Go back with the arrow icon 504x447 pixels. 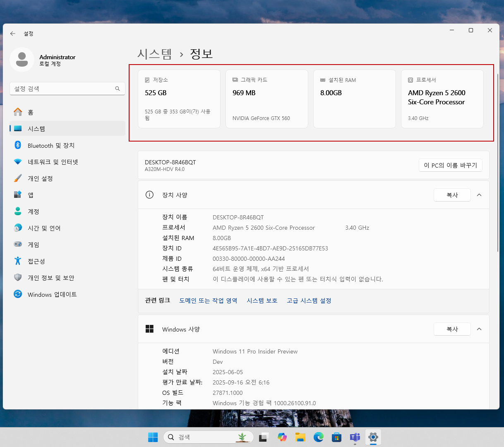tap(13, 34)
